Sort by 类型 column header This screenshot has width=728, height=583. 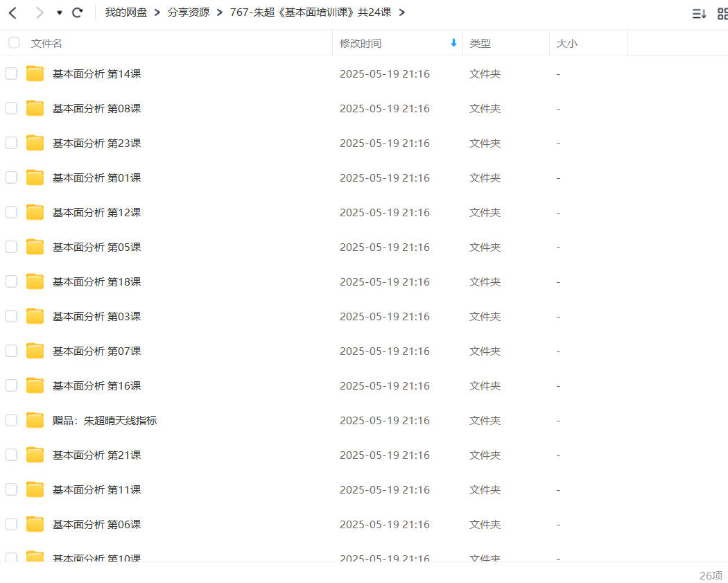coord(480,43)
